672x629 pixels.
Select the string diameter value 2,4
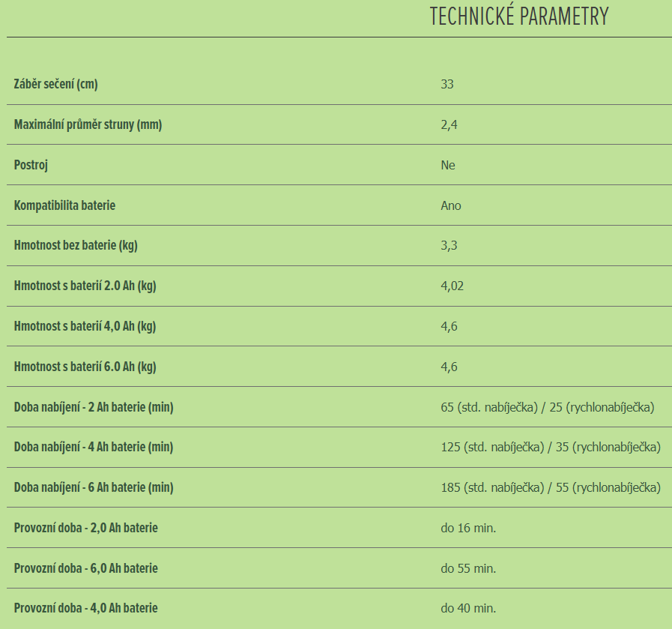coord(449,124)
